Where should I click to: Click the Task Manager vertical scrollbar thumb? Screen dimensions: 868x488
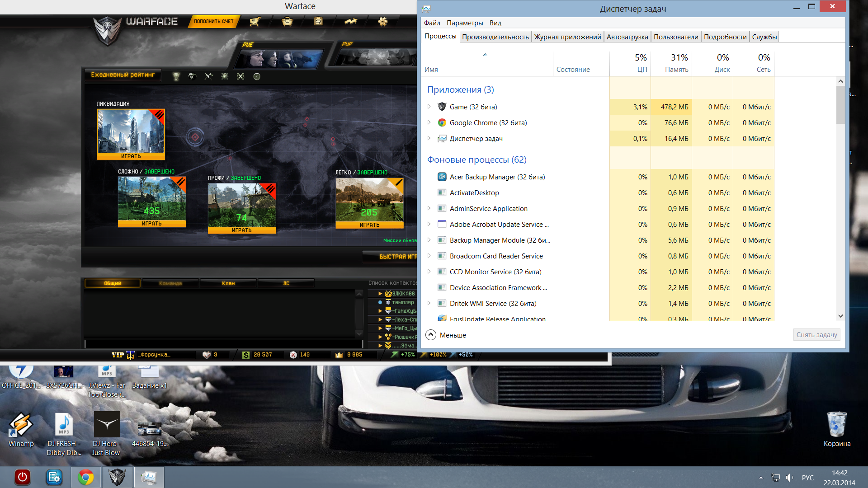tap(840, 104)
